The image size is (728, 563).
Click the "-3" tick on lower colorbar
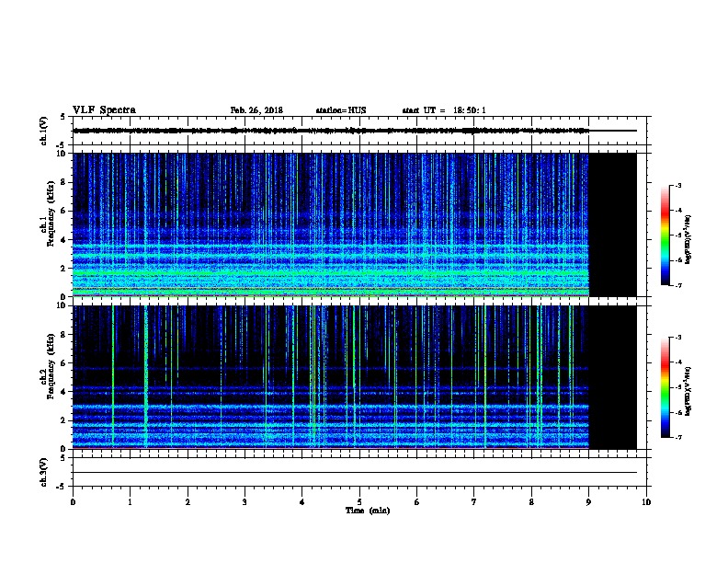click(x=677, y=338)
